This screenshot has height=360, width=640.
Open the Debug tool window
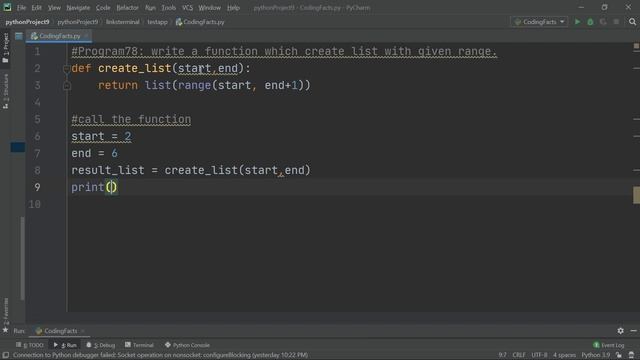101,345
